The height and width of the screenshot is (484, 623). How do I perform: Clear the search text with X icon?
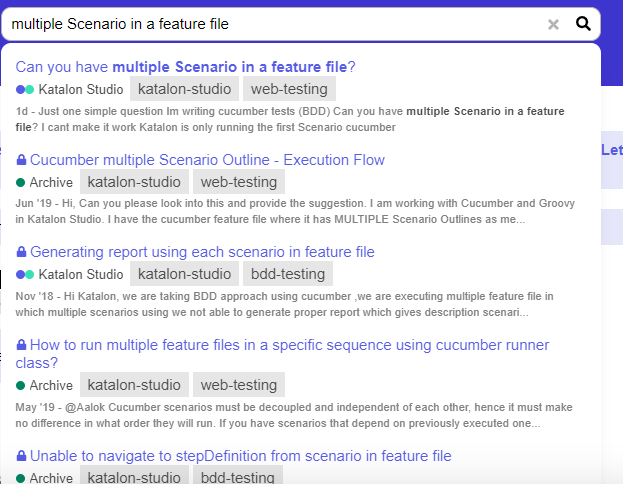tap(553, 24)
